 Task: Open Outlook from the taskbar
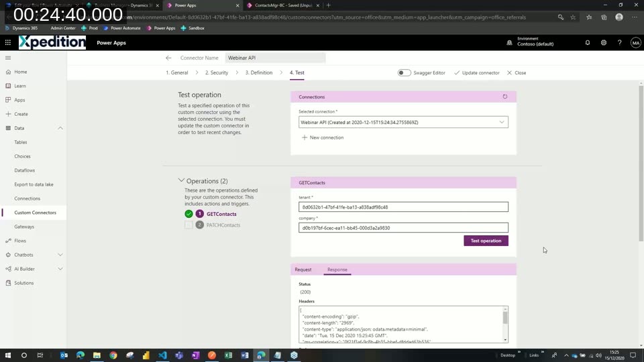tap(64, 355)
